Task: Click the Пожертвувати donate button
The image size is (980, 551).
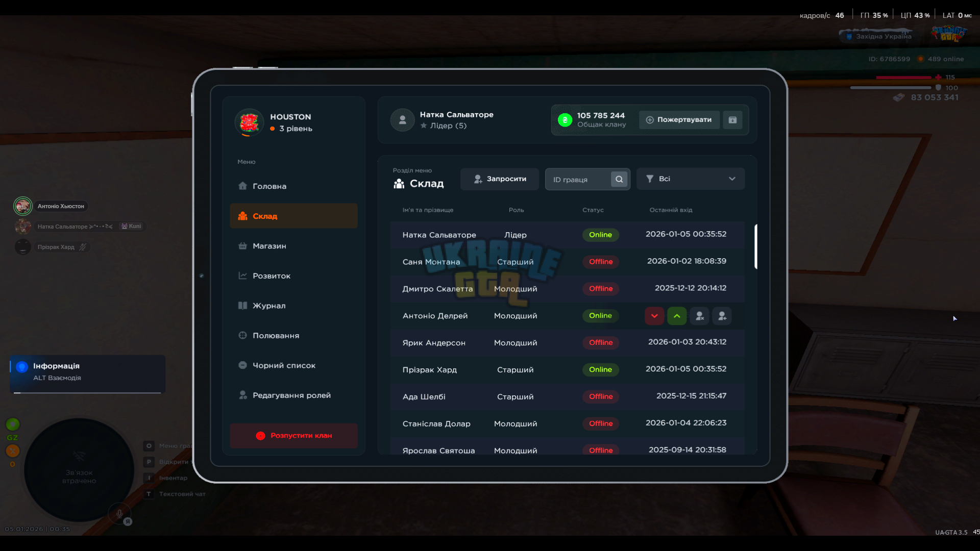Action: (679, 120)
